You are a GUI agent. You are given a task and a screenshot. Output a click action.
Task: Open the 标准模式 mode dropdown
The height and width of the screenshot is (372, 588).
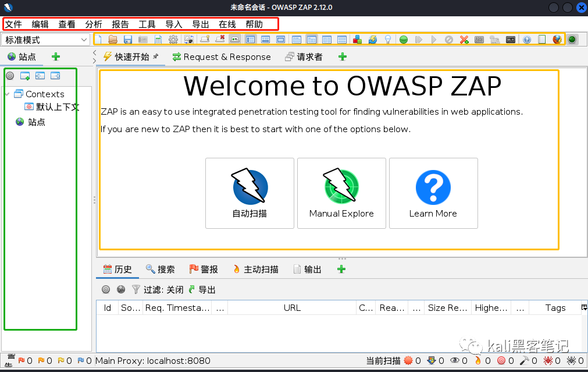(x=45, y=40)
